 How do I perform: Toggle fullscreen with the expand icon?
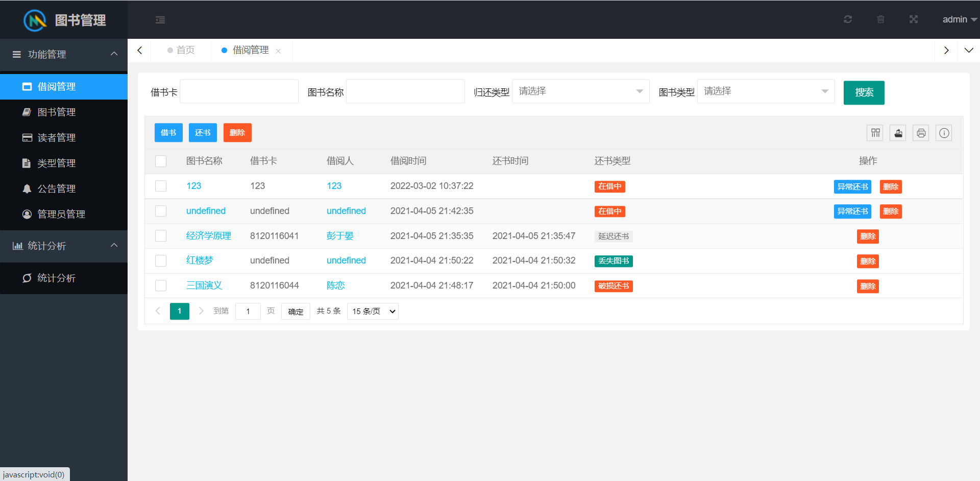point(913,19)
